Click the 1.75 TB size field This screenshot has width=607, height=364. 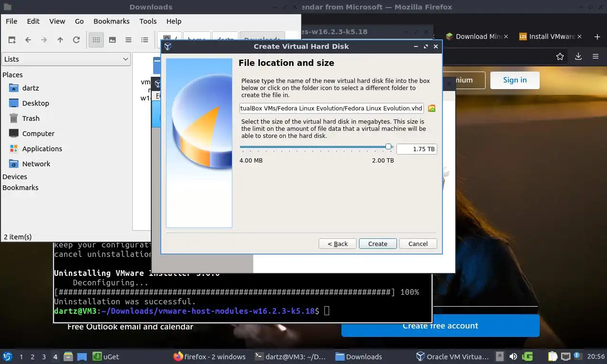tap(416, 149)
